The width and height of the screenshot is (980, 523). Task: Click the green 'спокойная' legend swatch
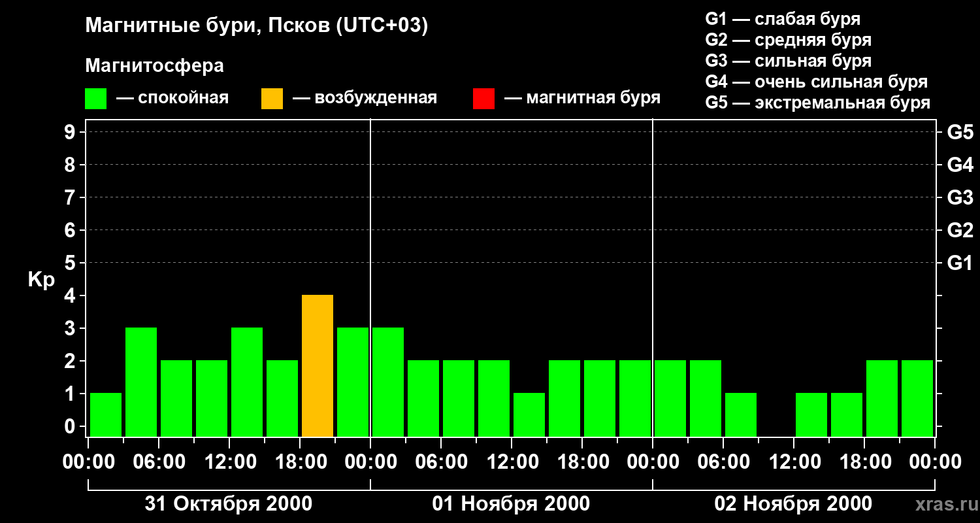pos(96,99)
